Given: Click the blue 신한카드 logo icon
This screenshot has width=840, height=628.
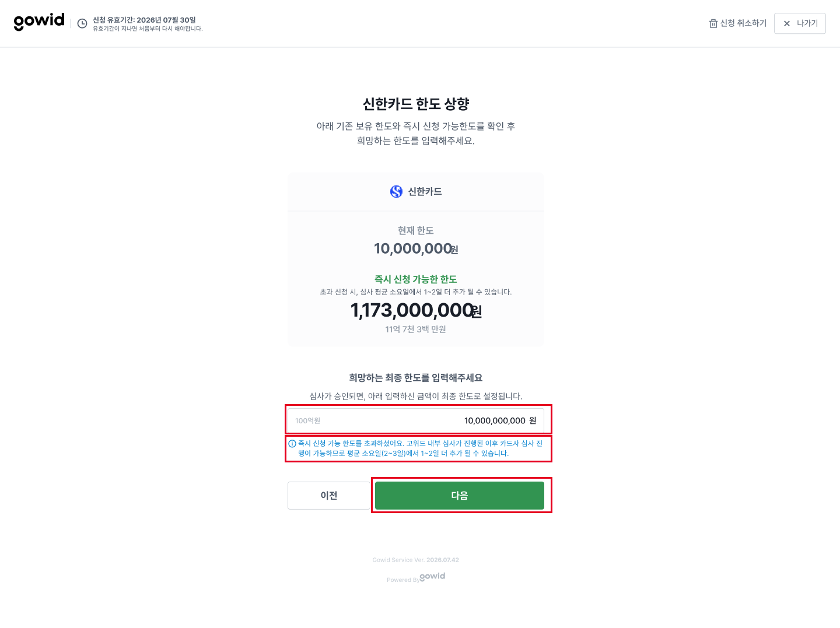Looking at the screenshot, I should pyautogui.click(x=396, y=191).
